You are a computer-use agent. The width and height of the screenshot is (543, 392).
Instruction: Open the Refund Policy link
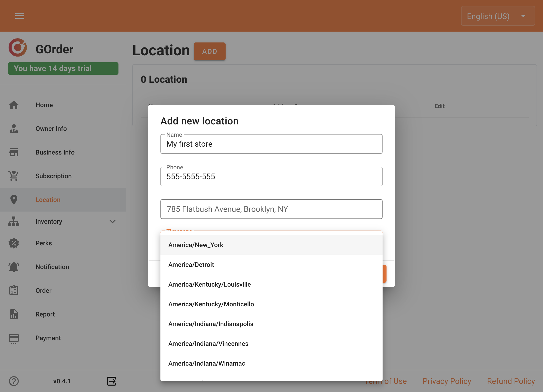click(511, 381)
